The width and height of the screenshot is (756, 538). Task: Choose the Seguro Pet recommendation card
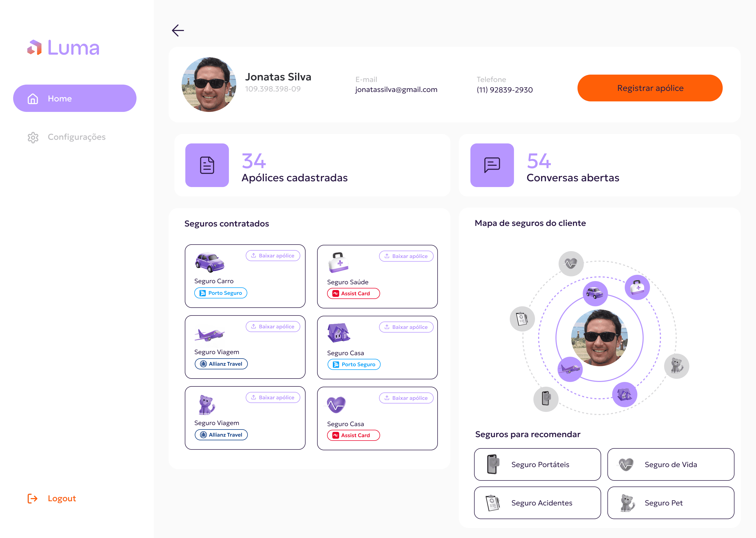pos(671,503)
